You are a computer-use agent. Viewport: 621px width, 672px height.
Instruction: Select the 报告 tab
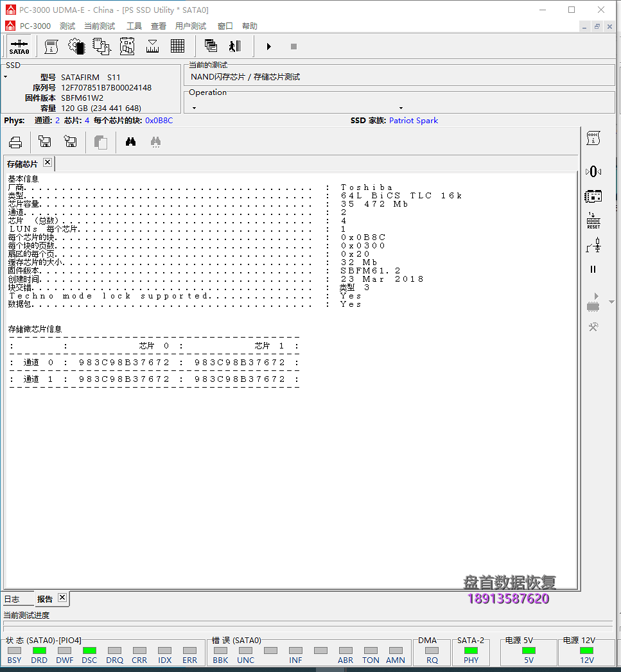44,599
